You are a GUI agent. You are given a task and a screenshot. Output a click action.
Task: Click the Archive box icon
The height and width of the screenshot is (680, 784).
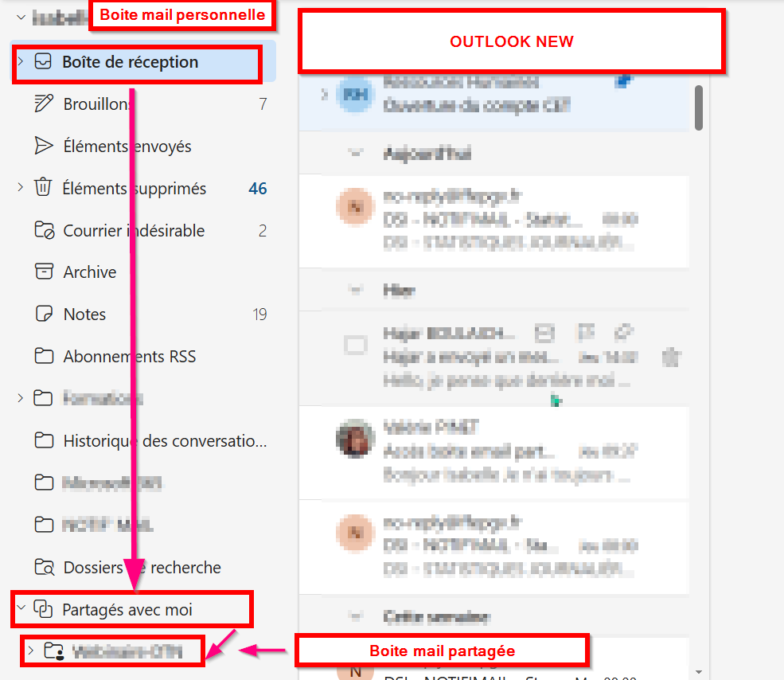44,272
